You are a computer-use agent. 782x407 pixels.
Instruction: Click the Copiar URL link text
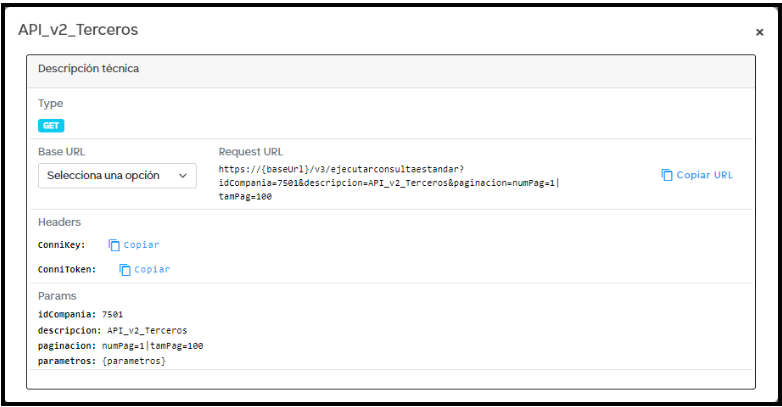704,175
